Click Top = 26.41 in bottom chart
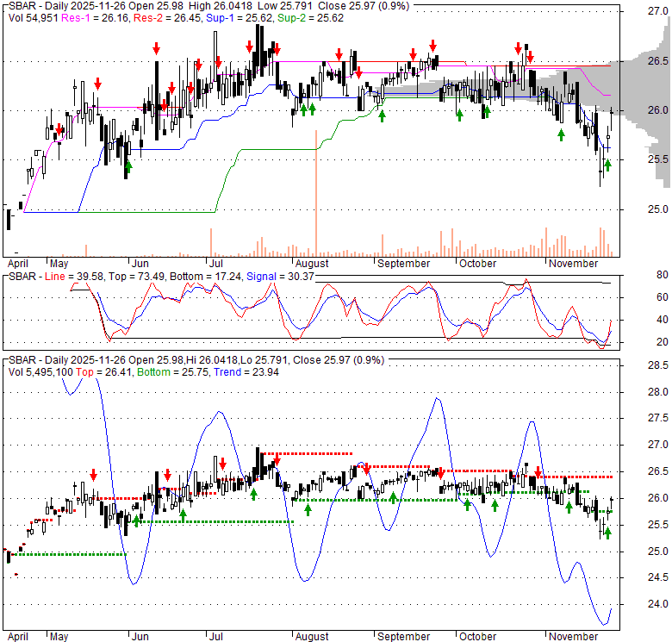 point(104,372)
